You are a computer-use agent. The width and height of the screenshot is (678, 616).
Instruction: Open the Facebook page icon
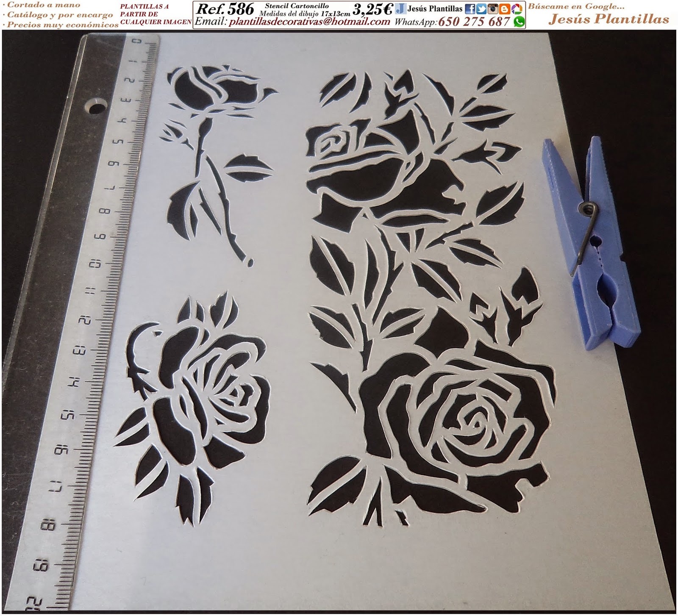[x=471, y=8]
